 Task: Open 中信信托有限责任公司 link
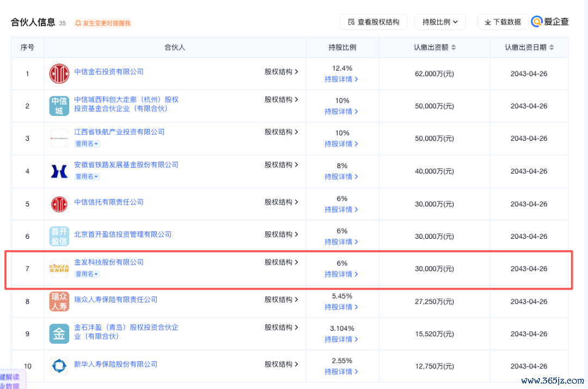pos(109,202)
